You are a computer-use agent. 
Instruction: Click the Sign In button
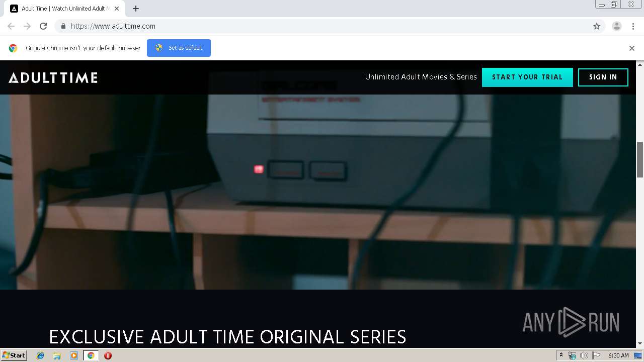click(603, 77)
